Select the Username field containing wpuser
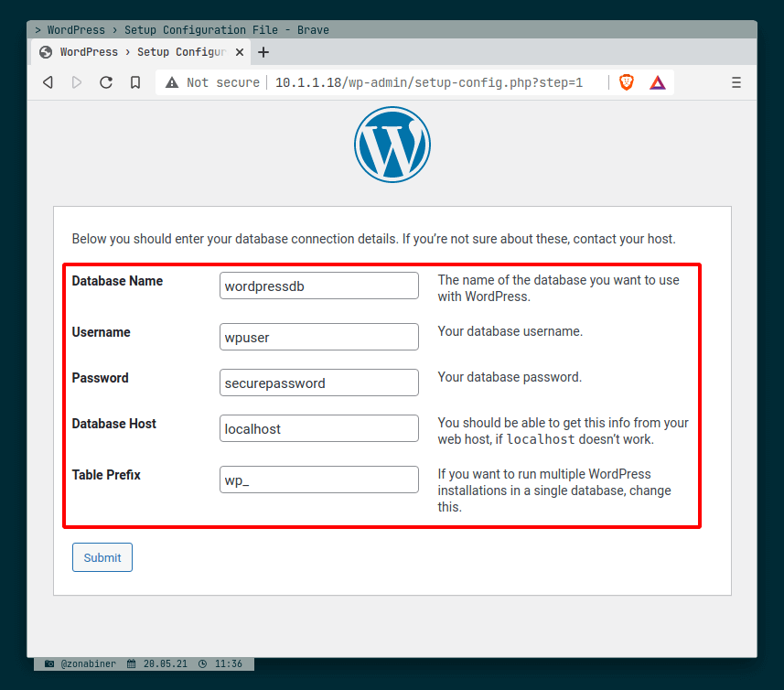Image resolution: width=784 pixels, height=690 pixels. point(318,337)
